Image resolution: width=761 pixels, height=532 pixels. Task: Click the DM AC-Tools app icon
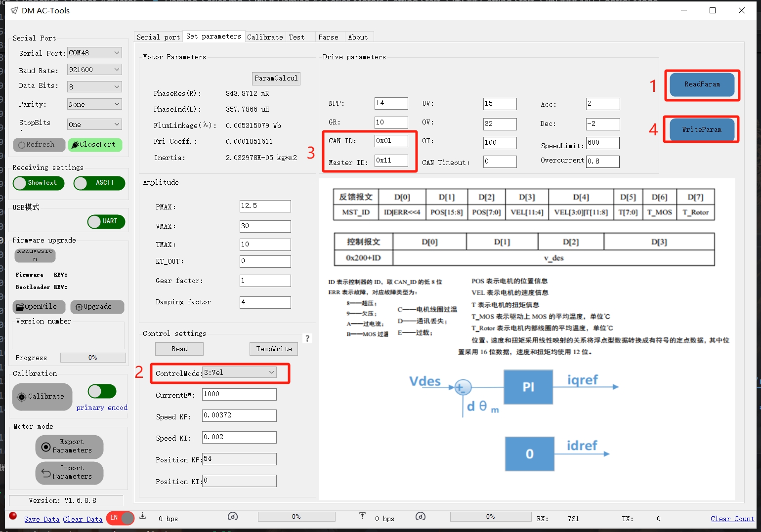(x=14, y=10)
